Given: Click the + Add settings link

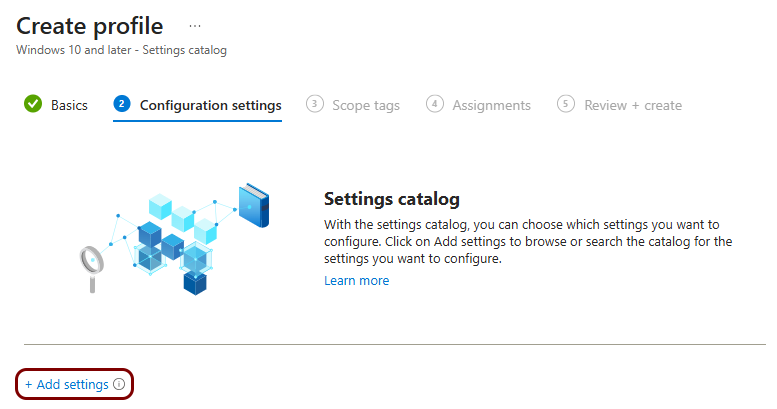Looking at the screenshot, I should pyautogui.click(x=66, y=384).
